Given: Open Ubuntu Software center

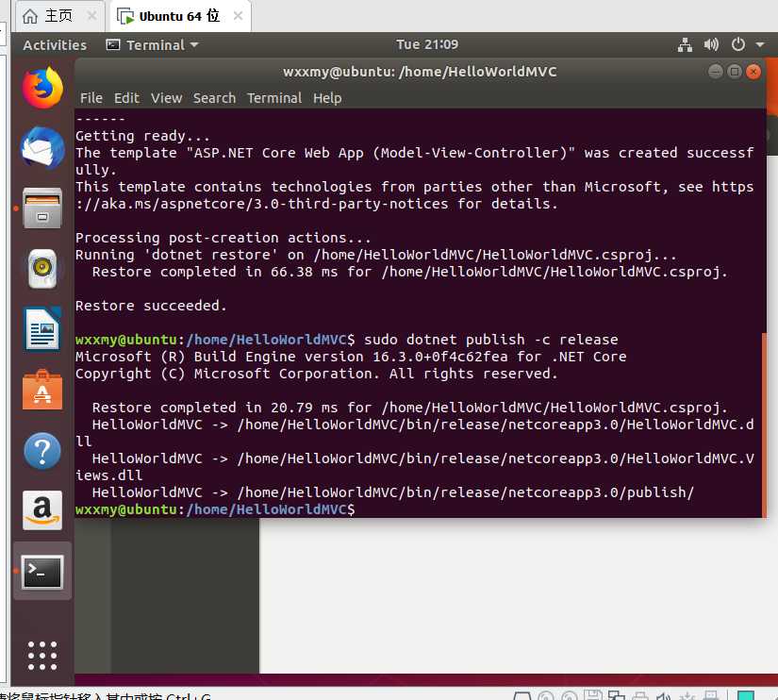Looking at the screenshot, I should (x=42, y=391).
